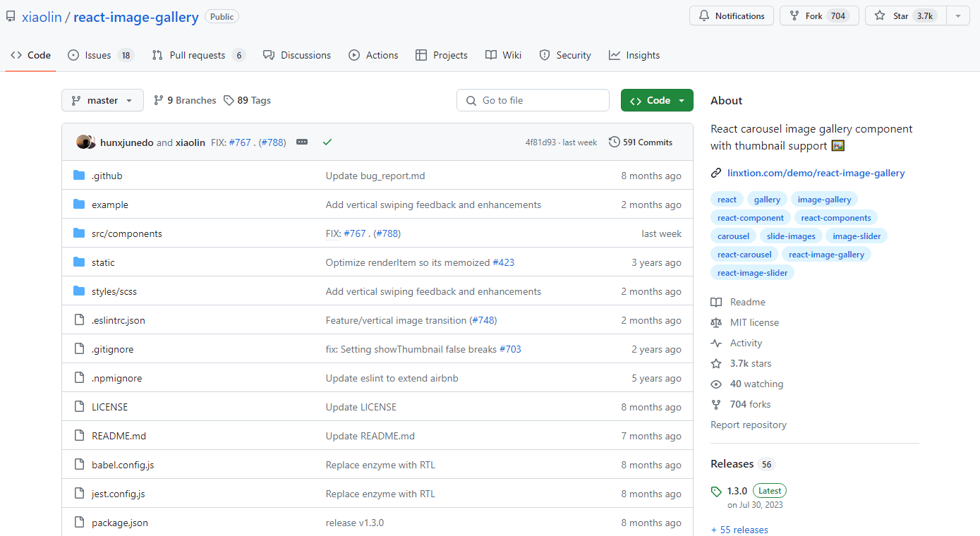Open the green Code dropdown
980x536 pixels.
tap(656, 100)
